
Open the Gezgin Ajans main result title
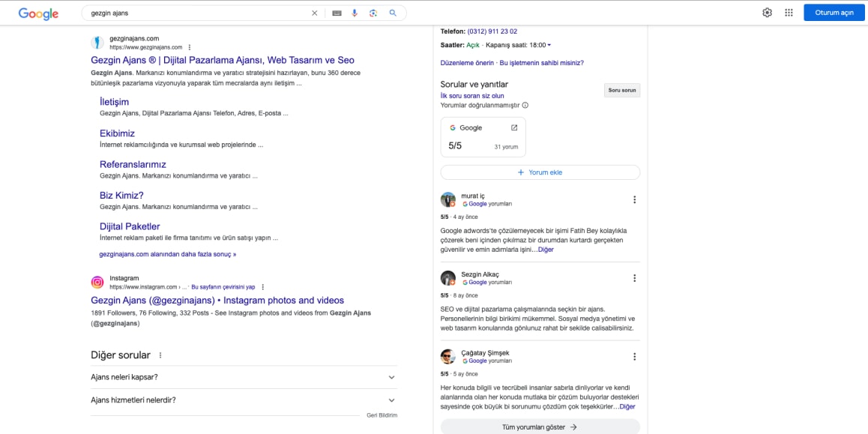pos(223,60)
